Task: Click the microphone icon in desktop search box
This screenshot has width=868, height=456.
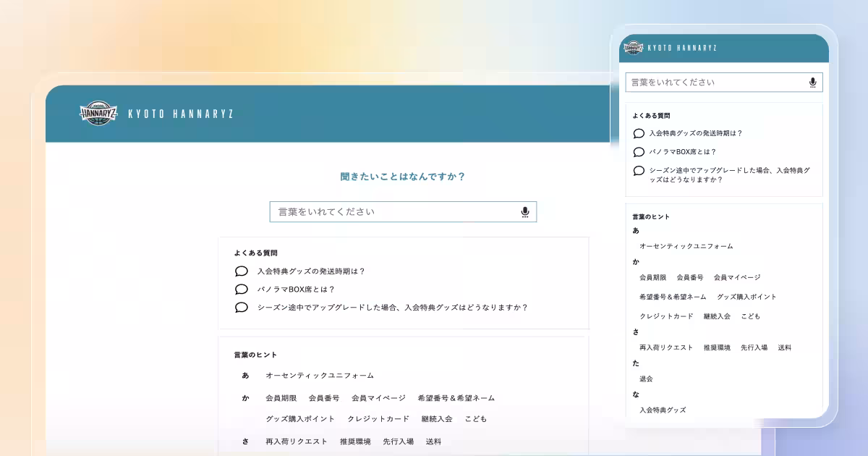Action: pyautogui.click(x=525, y=212)
